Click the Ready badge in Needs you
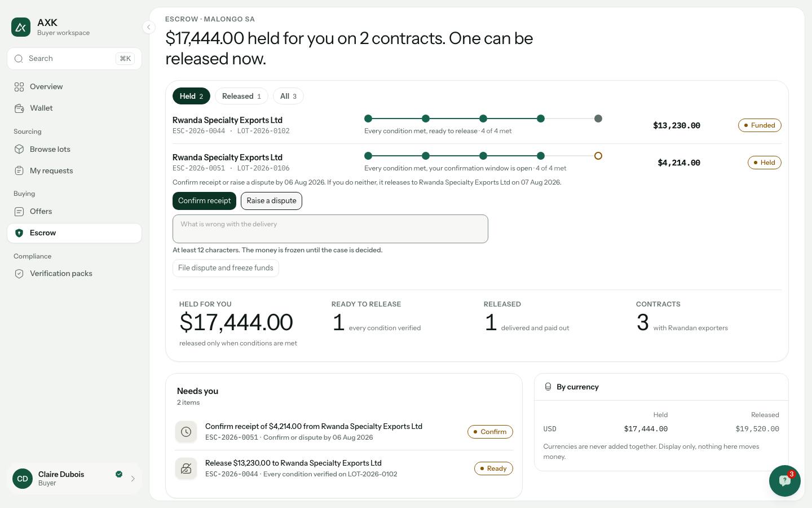812x508 pixels. tap(493, 468)
